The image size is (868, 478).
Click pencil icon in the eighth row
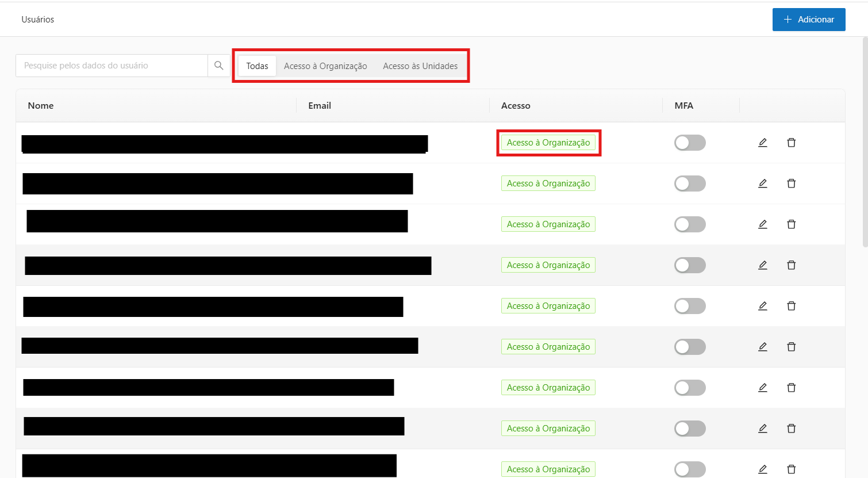pos(763,429)
